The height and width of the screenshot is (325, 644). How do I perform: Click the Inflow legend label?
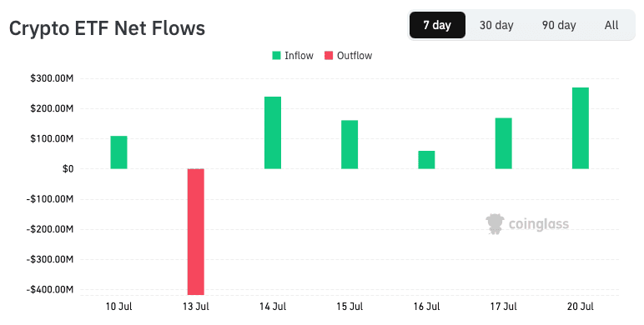299,55
